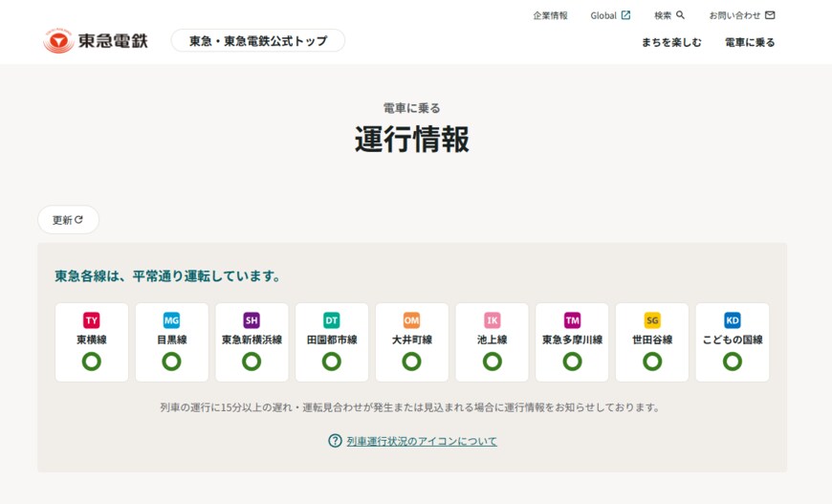Select the こどもの国線 line name

point(733,340)
